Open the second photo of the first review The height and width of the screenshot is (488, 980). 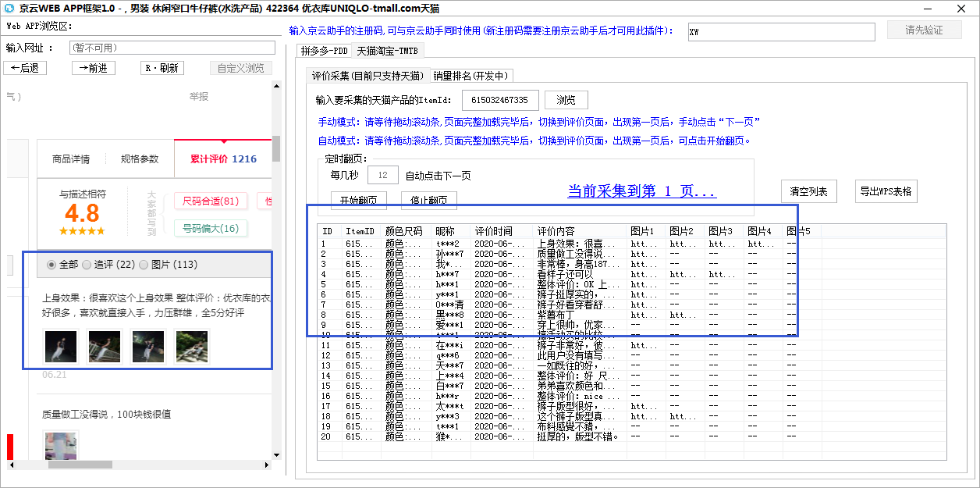point(105,347)
